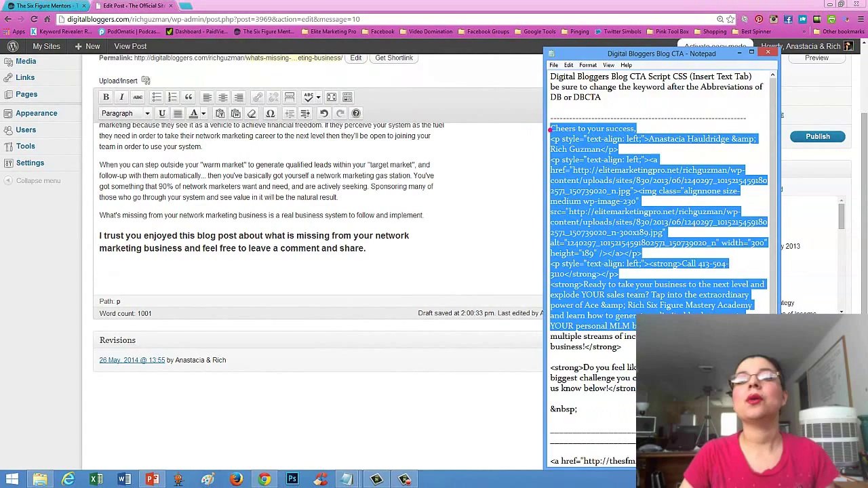Click the permalink Edit button
Screen dimensions: 868x488
356,58
